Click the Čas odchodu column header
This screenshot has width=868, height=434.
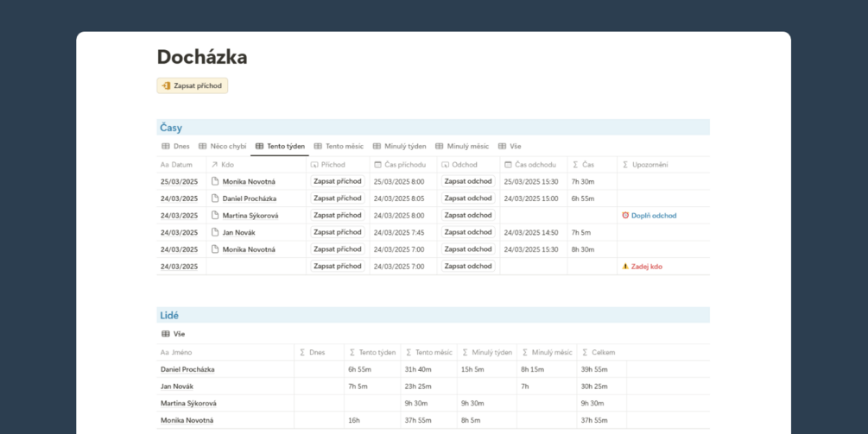point(534,165)
